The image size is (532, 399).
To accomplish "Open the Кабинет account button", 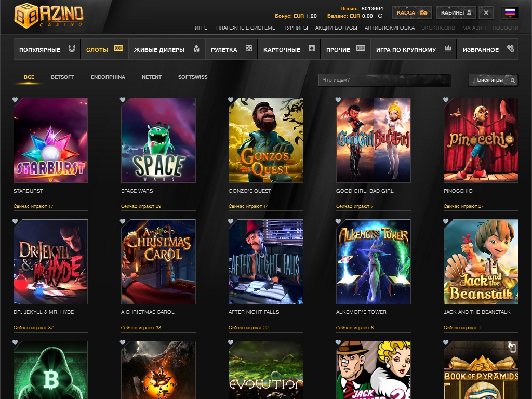I will (456, 12).
